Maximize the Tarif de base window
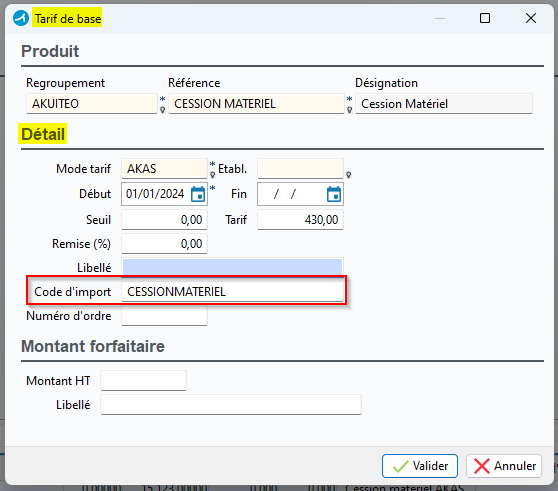 coord(485,18)
